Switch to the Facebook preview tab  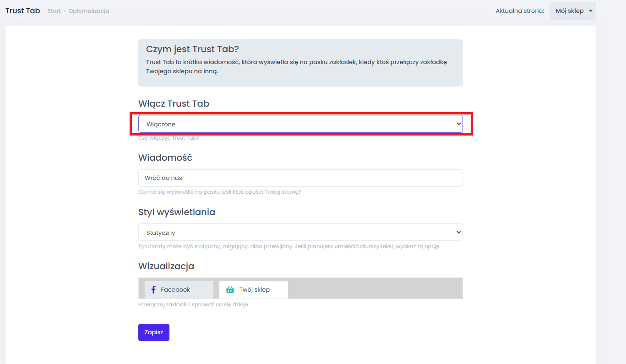tap(179, 290)
